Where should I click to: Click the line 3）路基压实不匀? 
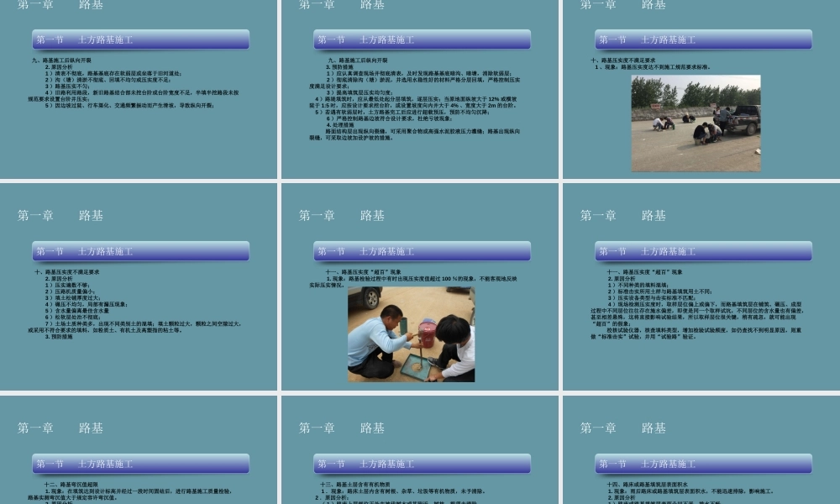click(67, 87)
